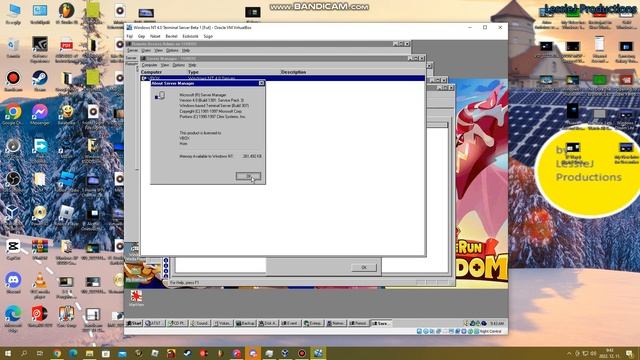Image resolution: width=640 pixels, height=360 pixels.
Task: Open Steam from the Windows taskbar
Action: click(x=187, y=353)
